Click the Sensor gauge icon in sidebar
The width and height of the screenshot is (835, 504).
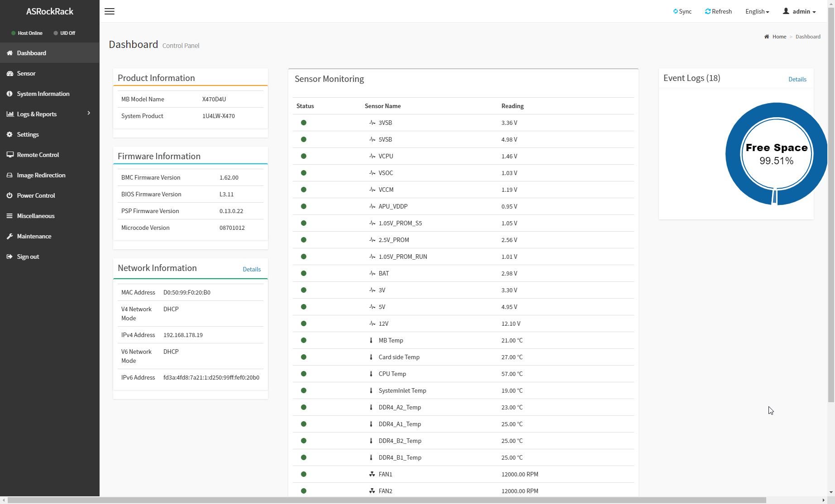(10, 73)
